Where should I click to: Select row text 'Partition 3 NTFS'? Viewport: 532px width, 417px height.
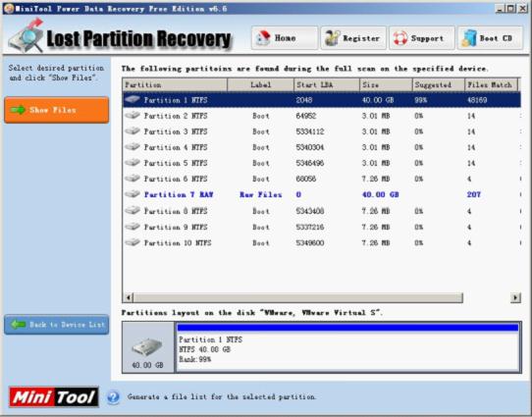coord(176,131)
